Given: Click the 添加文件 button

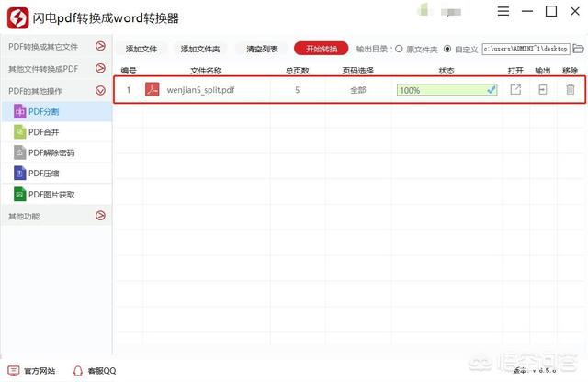Looking at the screenshot, I should click(x=141, y=49).
